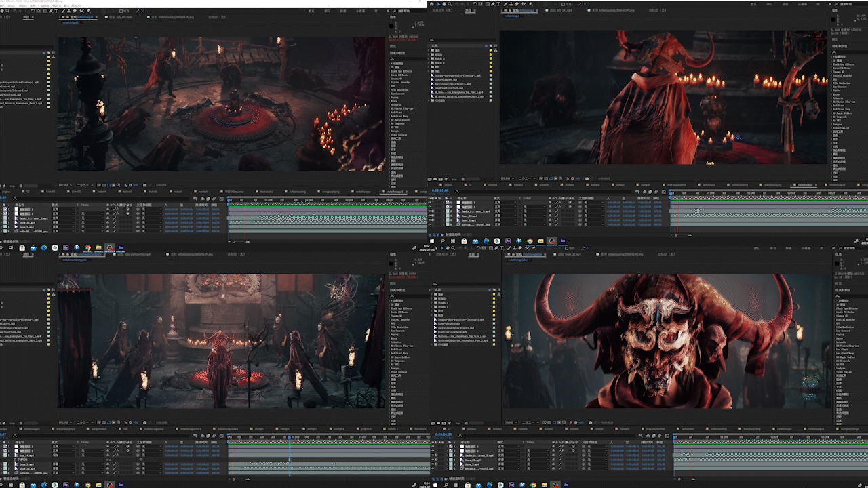Screen dimensions: 868x488
Task: Switch to 默认 workspace in robed-figure window
Action: [x=753, y=4]
